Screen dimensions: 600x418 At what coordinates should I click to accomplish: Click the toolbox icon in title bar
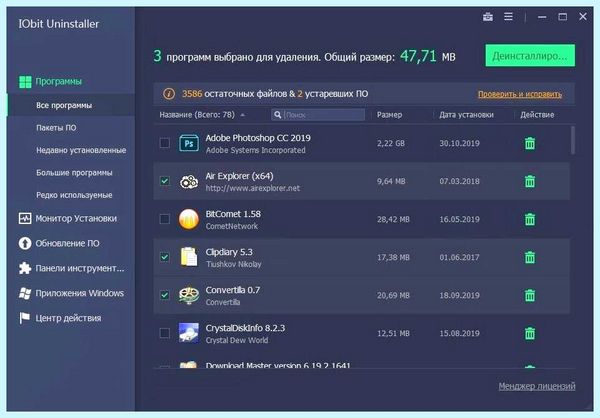[x=488, y=17]
